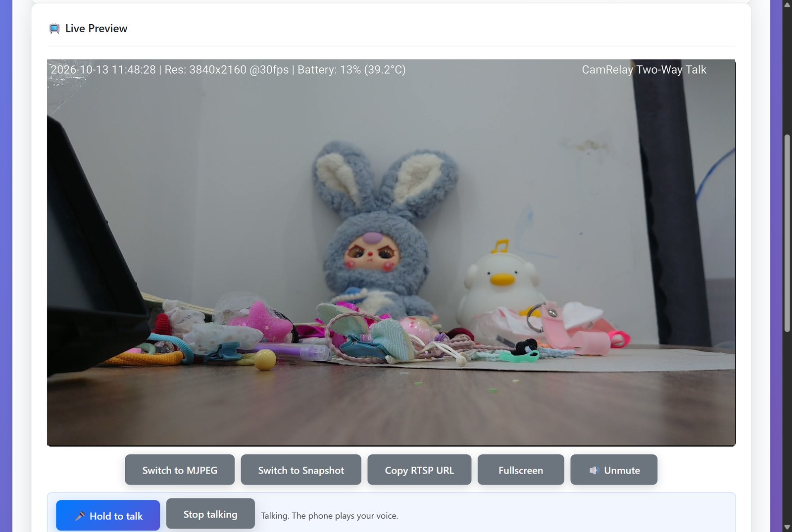Stop talking to the phone
792x532 pixels.
[x=210, y=514]
